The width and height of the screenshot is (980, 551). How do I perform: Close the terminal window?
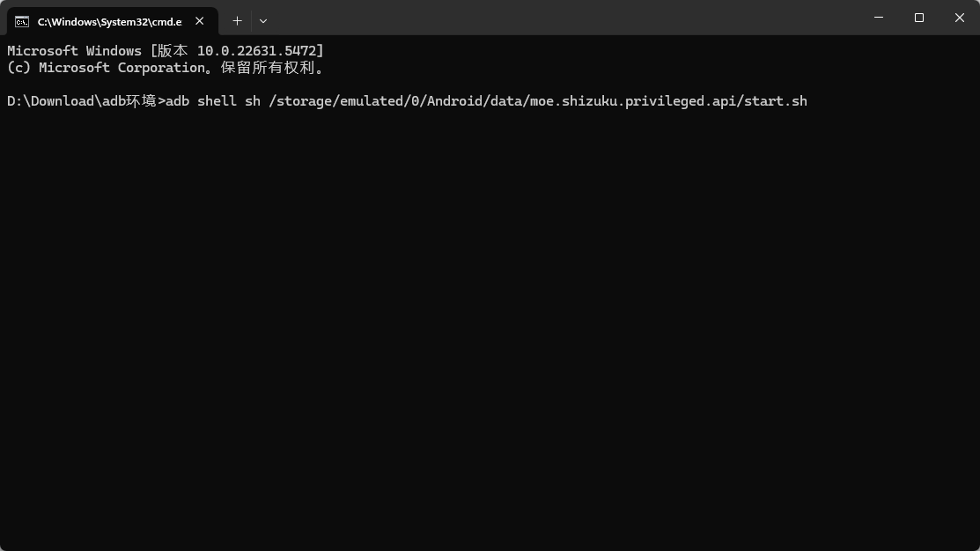tap(960, 18)
